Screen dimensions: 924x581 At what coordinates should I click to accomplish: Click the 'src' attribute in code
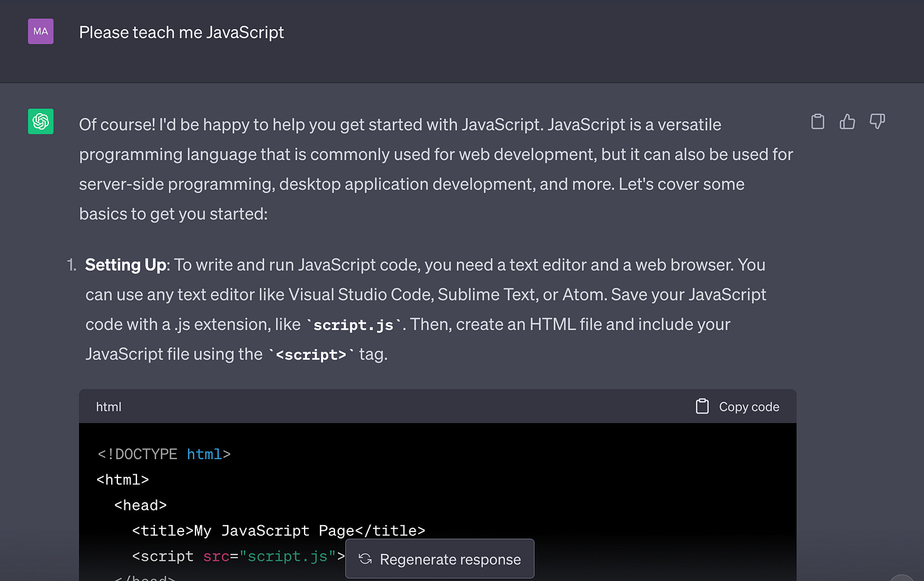coord(216,556)
